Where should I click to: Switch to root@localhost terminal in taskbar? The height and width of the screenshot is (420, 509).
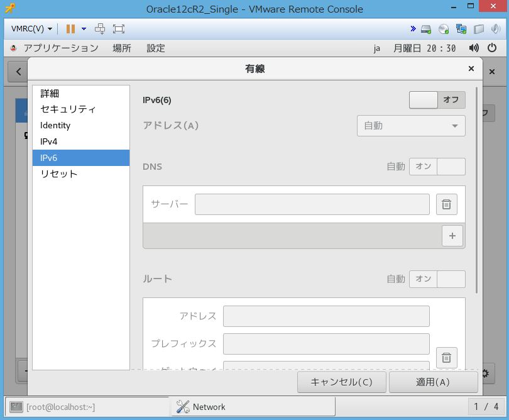click(87, 407)
